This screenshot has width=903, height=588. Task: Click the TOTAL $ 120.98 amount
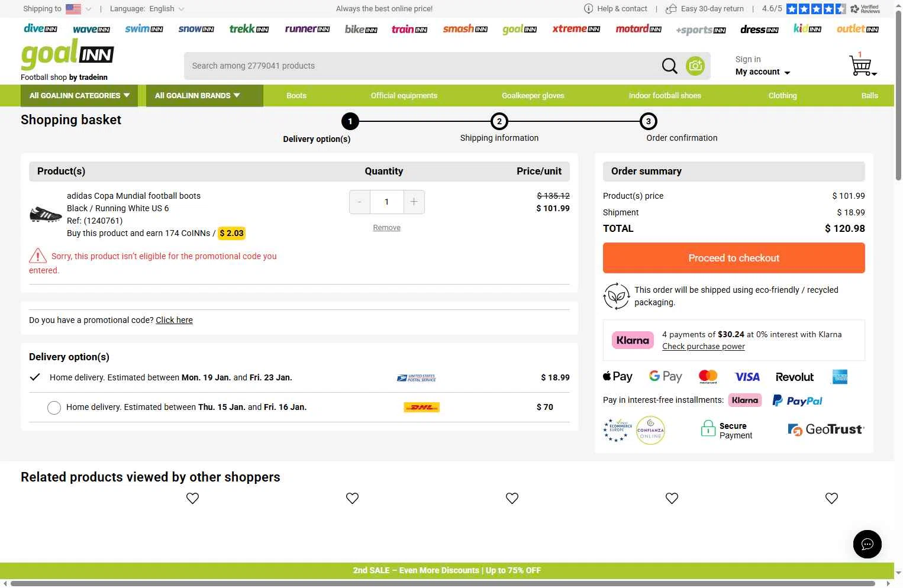coord(844,228)
